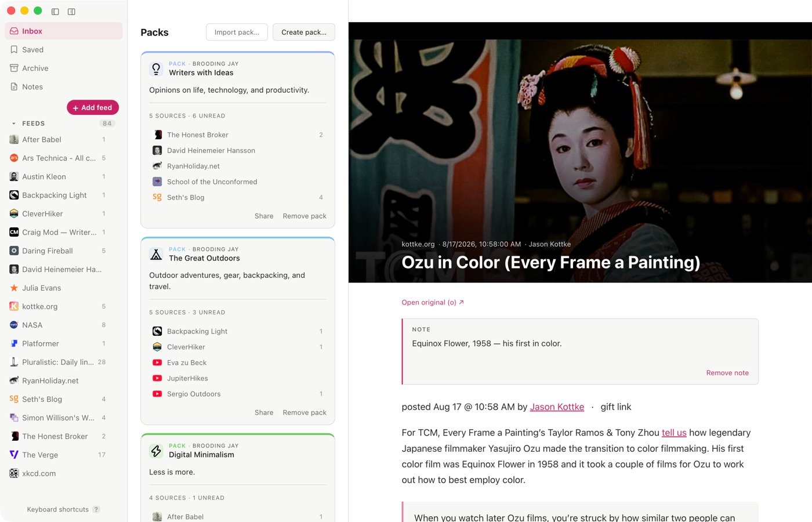The width and height of the screenshot is (812, 522).
Task: Click the Platformer feed icon
Action: [x=14, y=344]
